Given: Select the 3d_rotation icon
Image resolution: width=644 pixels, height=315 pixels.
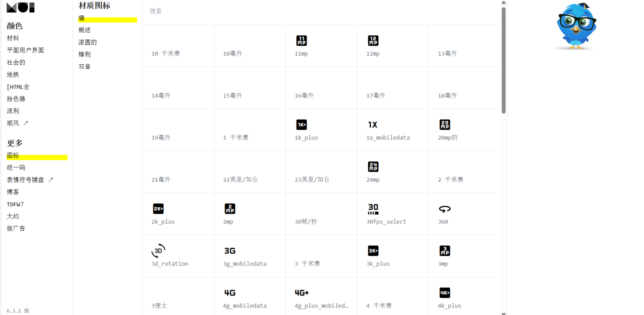Looking at the screenshot, I should pos(158,251).
